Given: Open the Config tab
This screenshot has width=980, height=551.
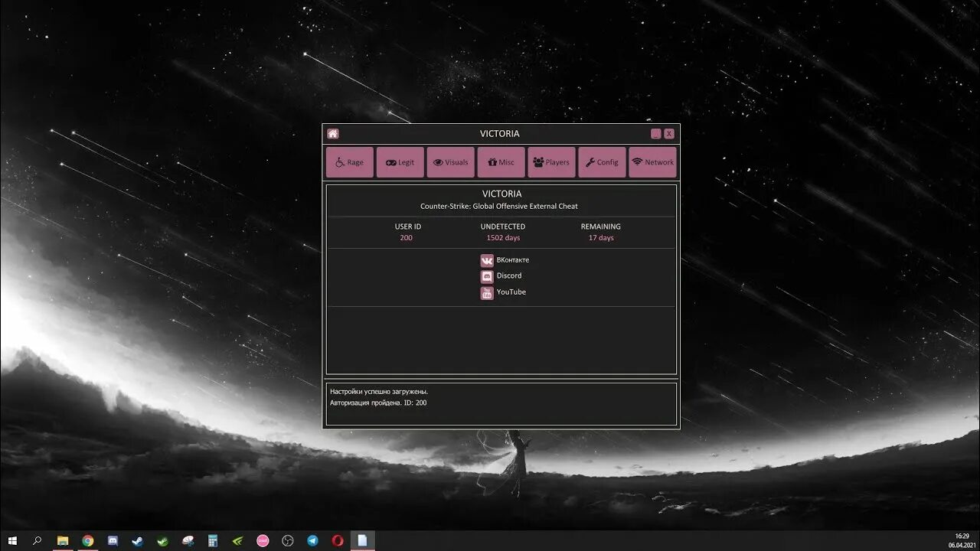Looking at the screenshot, I should tap(602, 162).
